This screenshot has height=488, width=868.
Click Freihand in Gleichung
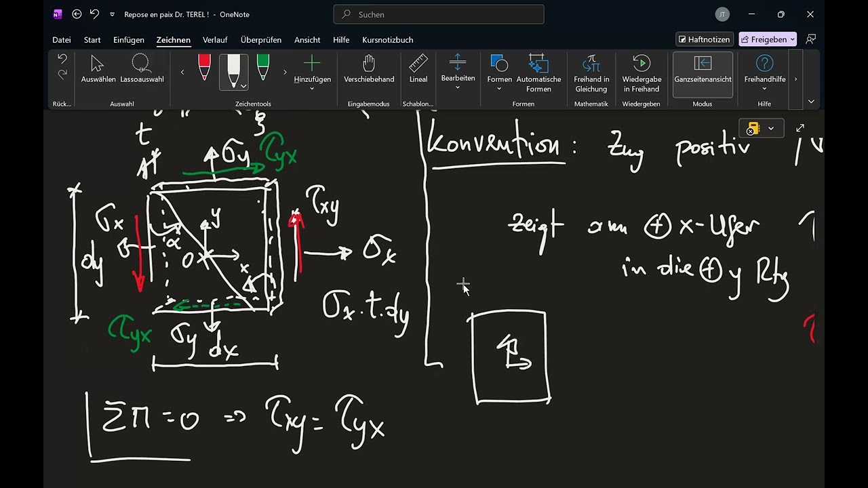coord(591,73)
